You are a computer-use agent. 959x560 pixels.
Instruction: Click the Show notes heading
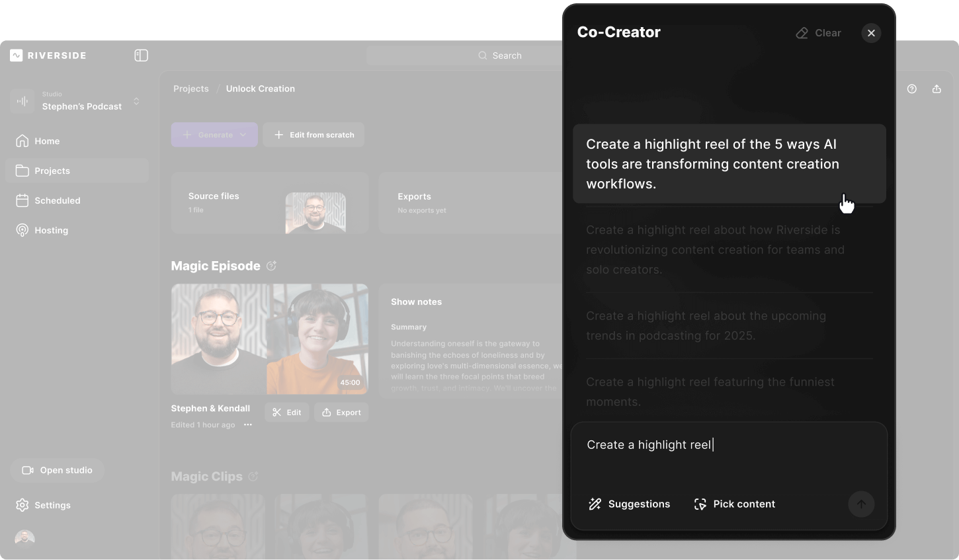coord(416,301)
